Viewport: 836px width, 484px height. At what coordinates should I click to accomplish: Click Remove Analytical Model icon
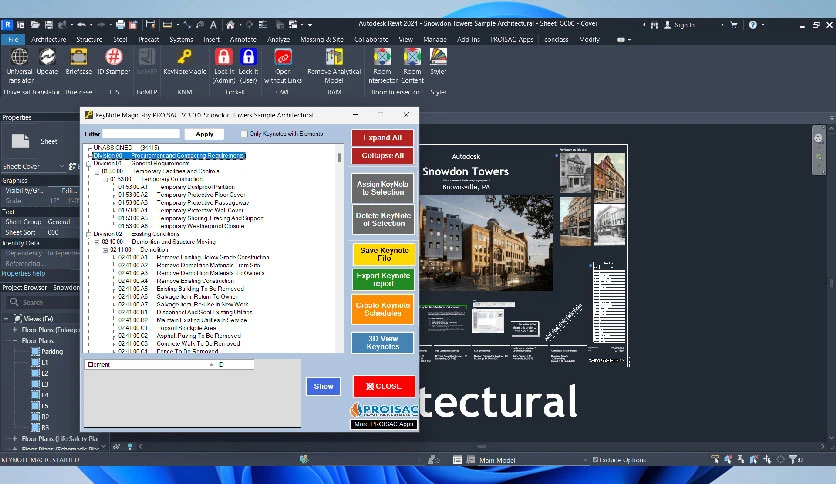point(334,58)
